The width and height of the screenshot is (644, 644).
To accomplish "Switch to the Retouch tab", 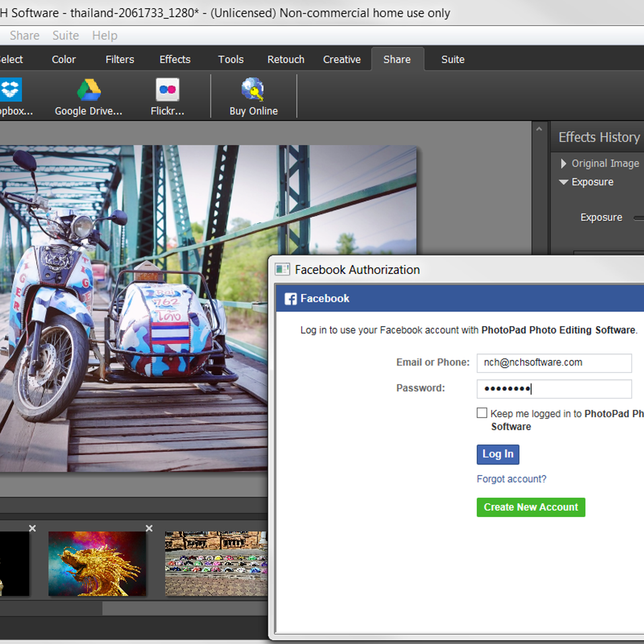I will (x=286, y=60).
